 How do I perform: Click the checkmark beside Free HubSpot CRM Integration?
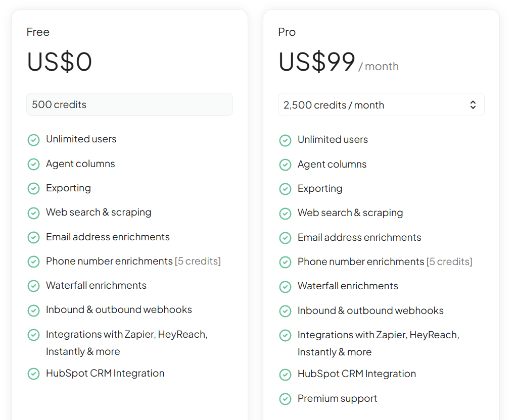(33, 374)
